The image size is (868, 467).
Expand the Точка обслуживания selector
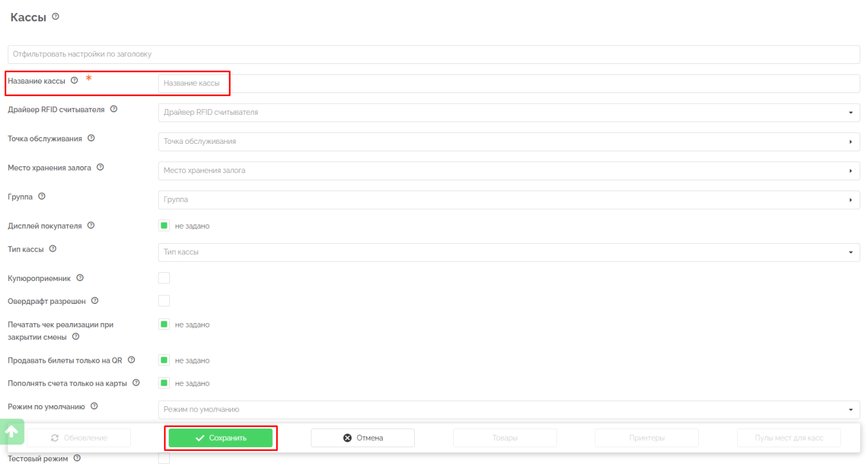pyautogui.click(x=508, y=142)
